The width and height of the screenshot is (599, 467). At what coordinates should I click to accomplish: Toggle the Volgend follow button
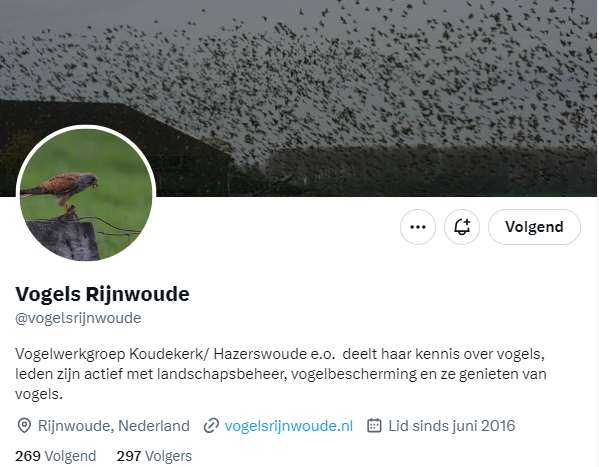point(534,227)
